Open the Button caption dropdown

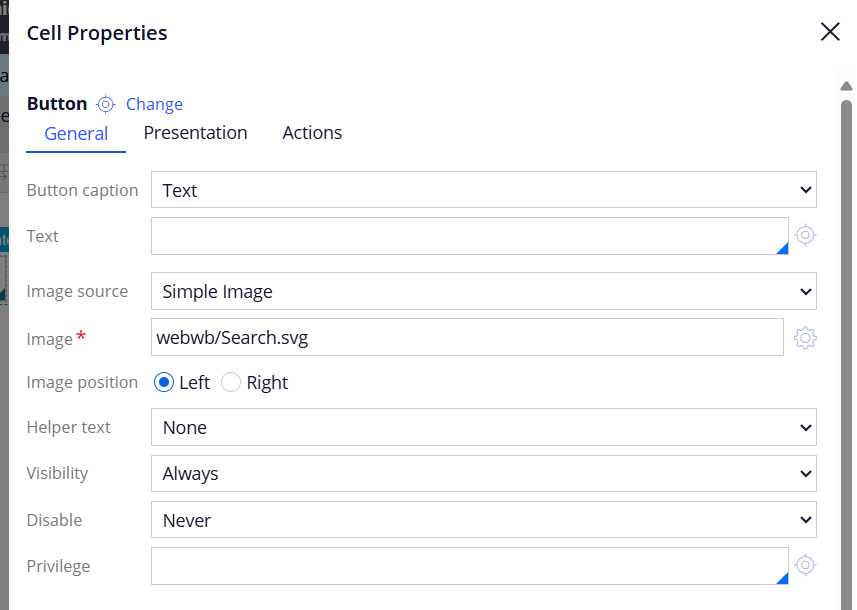coord(484,190)
